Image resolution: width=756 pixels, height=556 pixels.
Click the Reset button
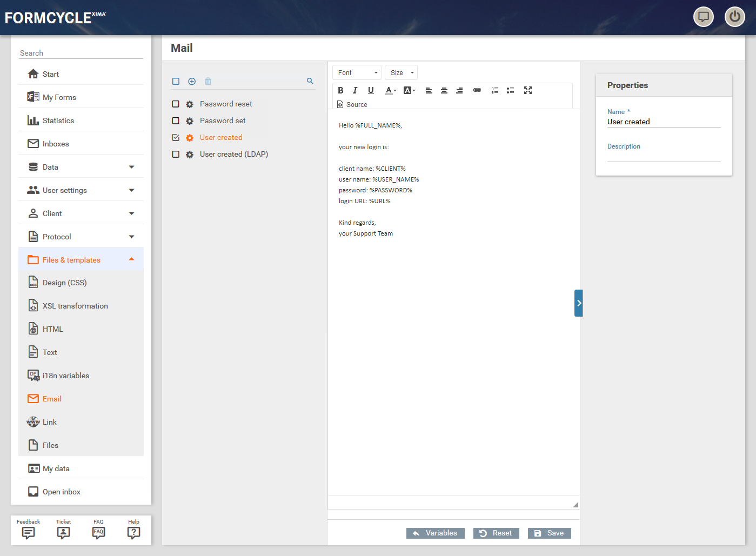[496, 533]
